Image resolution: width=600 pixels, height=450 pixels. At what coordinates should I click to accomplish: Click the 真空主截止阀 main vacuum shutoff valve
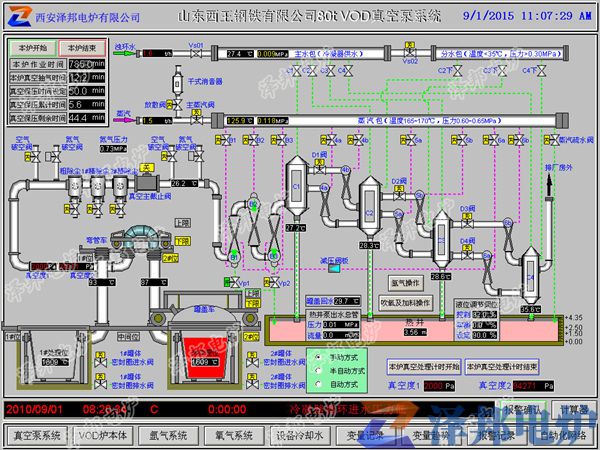pos(146,183)
